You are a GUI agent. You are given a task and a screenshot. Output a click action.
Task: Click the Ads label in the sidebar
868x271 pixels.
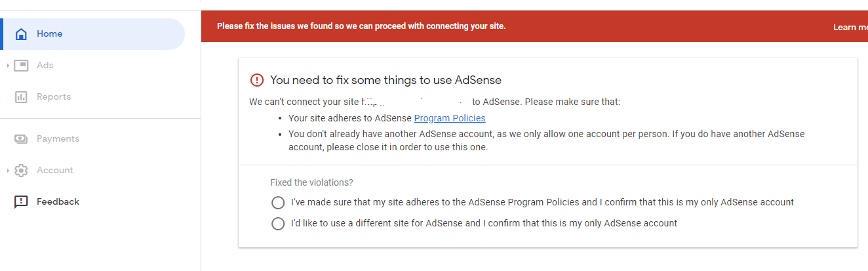point(45,66)
